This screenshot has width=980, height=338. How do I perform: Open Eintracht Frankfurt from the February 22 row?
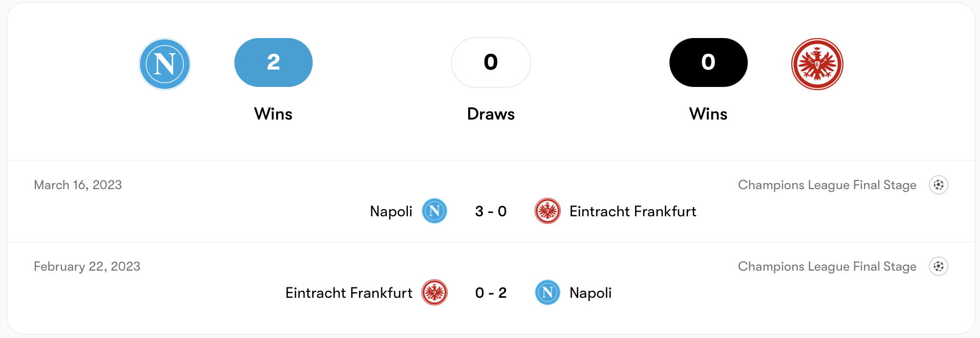[x=349, y=293]
